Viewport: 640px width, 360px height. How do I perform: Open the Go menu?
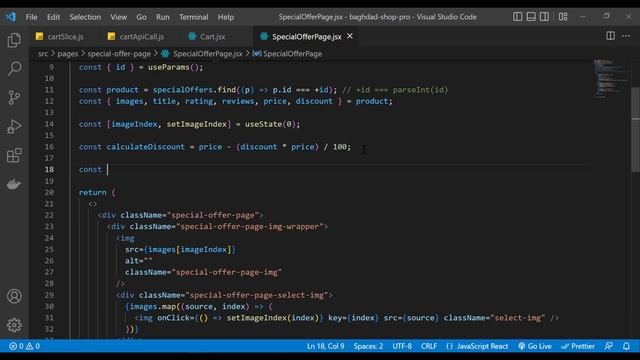[141, 17]
